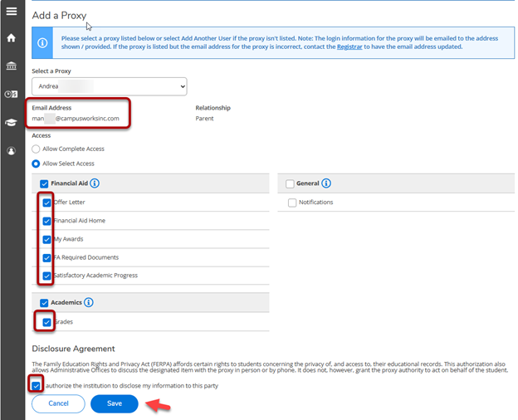518x420 pixels.
Task: Open the Financial Information bank icon
Action: [x=12, y=66]
